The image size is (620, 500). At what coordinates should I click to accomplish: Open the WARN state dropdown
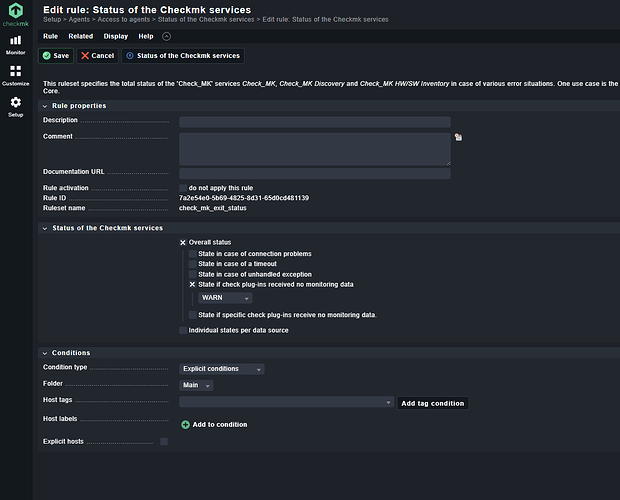(225, 298)
